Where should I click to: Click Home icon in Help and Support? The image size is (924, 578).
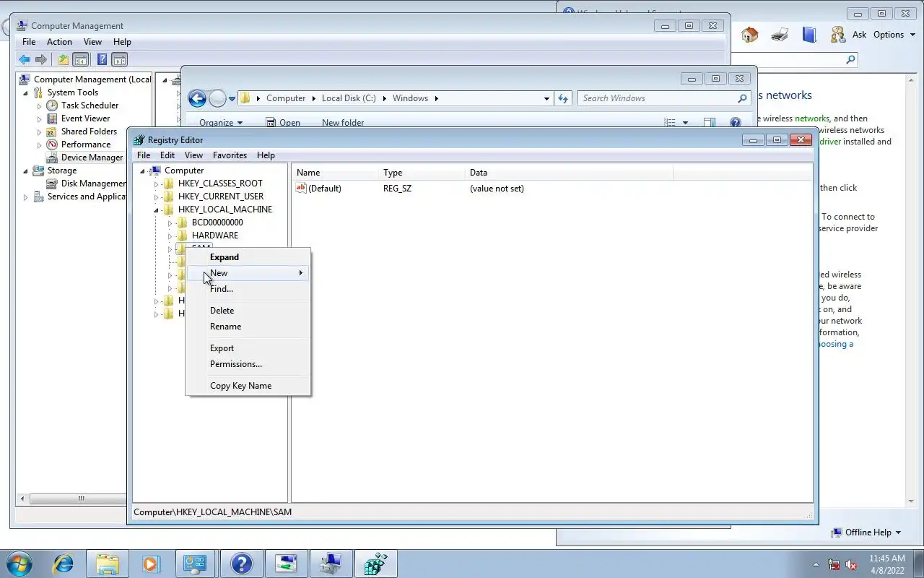click(750, 35)
